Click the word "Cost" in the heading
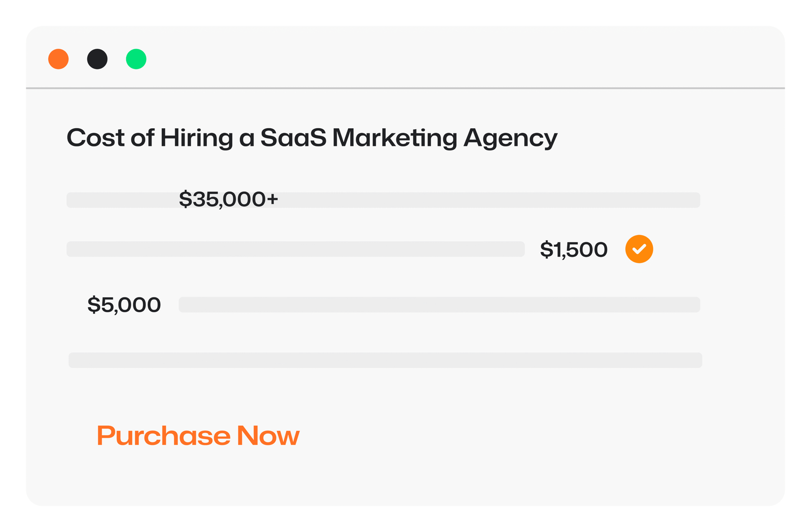This screenshot has width=811, height=532. pyautogui.click(x=95, y=138)
